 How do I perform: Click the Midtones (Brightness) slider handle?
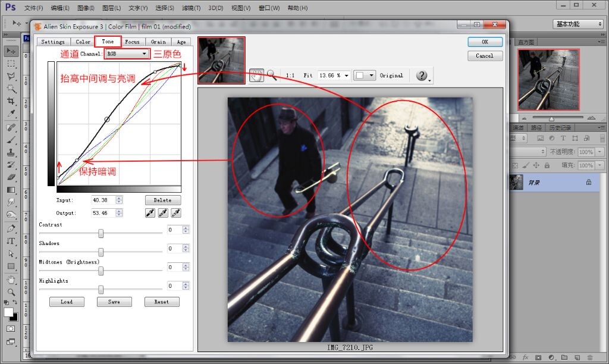click(101, 271)
